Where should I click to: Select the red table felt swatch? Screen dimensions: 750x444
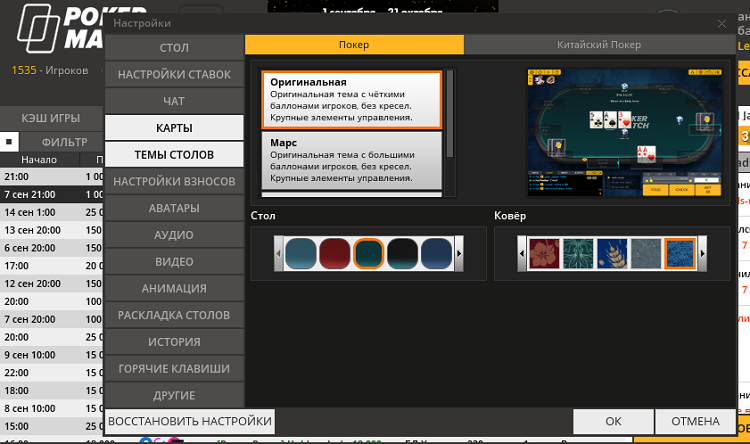coord(335,254)
